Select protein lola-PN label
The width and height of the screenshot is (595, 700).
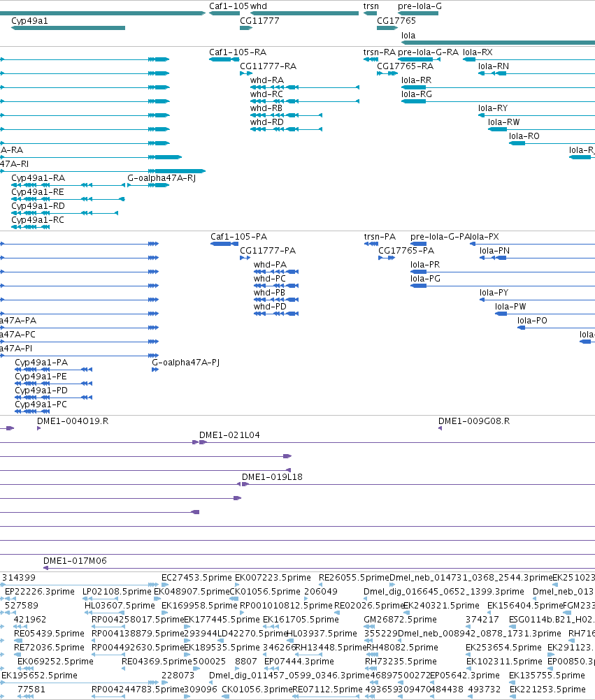coord(494,251)
